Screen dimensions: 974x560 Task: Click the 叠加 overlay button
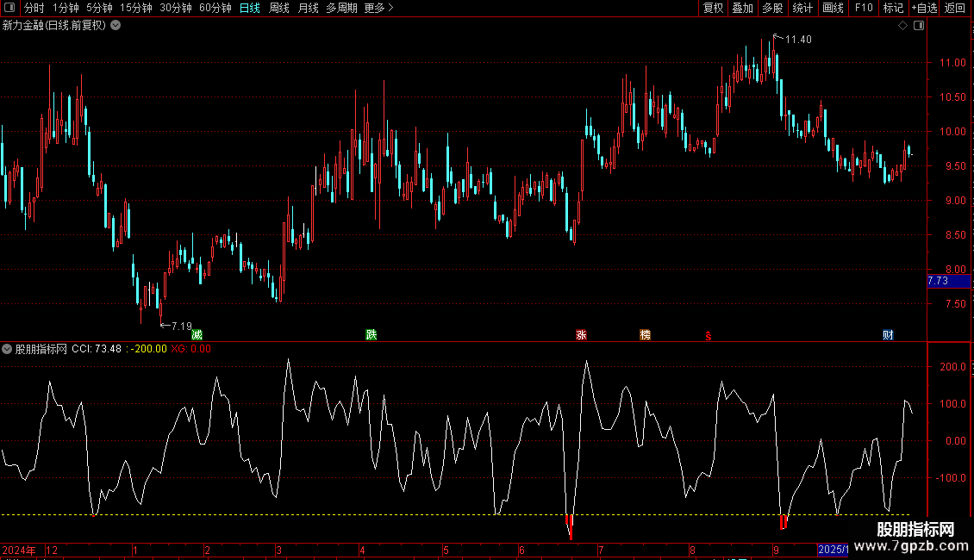742,8
